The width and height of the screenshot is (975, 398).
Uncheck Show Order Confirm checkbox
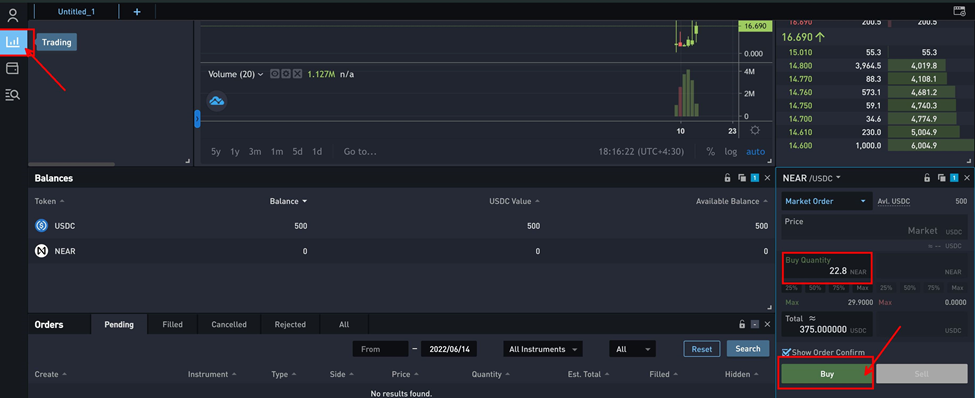point(787,353)
